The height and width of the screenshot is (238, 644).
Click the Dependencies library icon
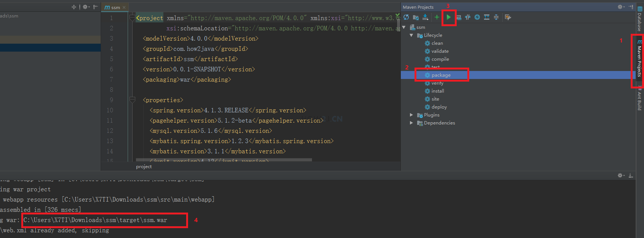pyautogui.click(x=420, y=123)
